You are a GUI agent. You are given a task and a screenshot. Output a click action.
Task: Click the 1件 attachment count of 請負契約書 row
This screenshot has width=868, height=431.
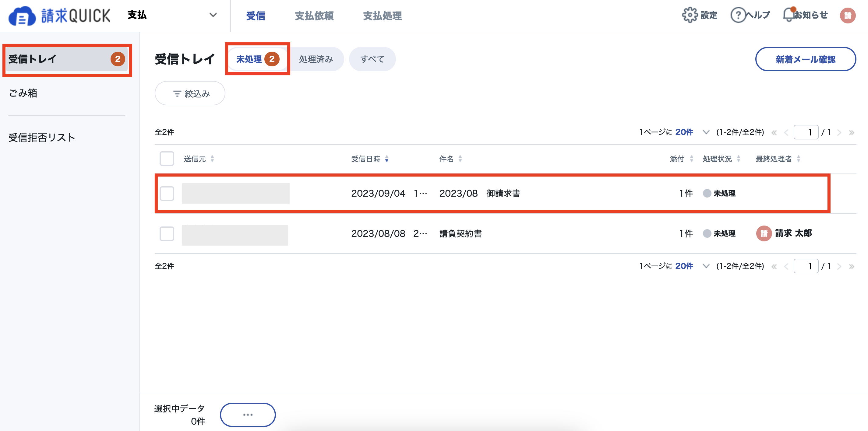tap(686, 233)
